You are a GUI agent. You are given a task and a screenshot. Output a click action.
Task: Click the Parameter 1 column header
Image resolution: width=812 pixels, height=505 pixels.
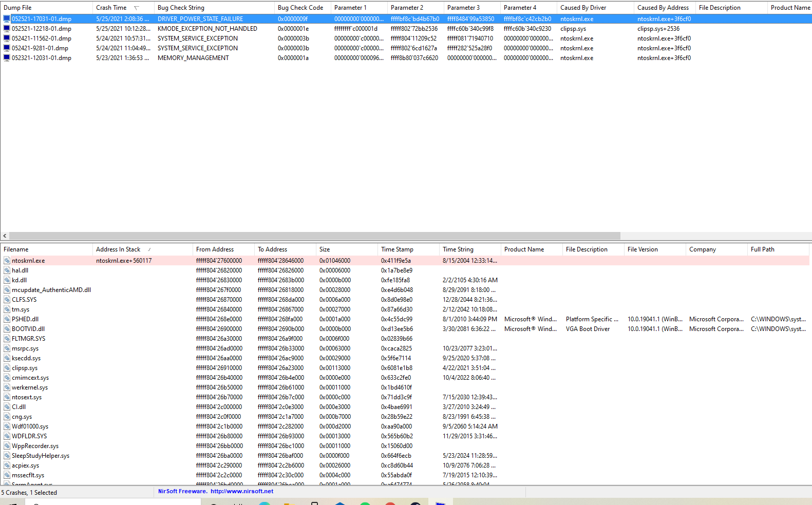[x=359, y=8]
